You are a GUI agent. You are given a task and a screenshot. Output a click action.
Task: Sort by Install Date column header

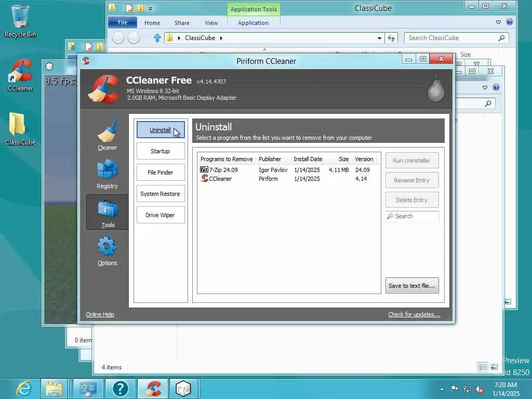tap(308, 159)
